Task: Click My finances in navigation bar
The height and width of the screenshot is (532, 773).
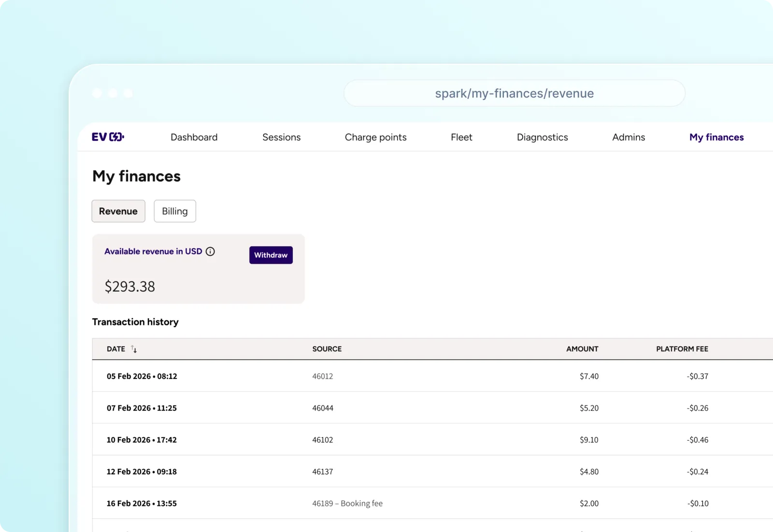Action: [x=716, y=137]
